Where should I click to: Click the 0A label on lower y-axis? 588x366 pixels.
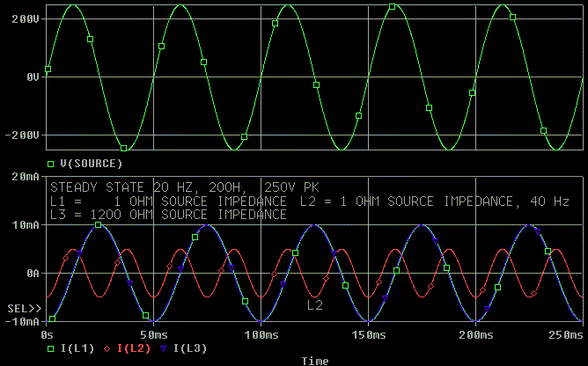point(28,274)
